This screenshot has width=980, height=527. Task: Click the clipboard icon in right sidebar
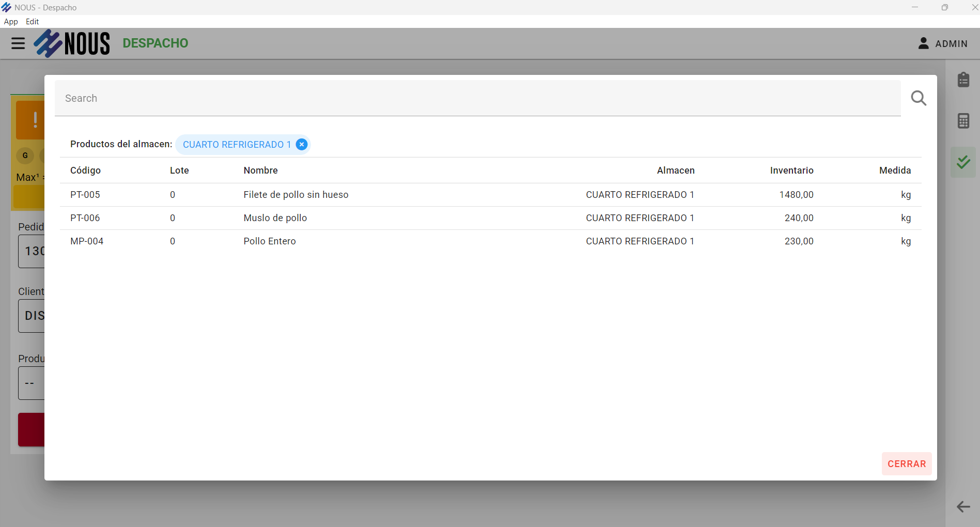point(963,80)
